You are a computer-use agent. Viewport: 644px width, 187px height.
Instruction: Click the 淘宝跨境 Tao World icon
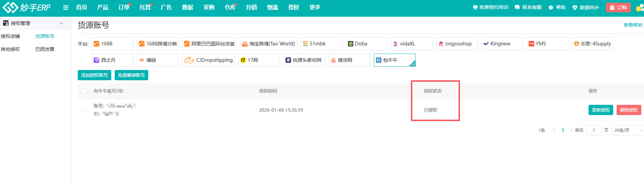click(245, 44)
